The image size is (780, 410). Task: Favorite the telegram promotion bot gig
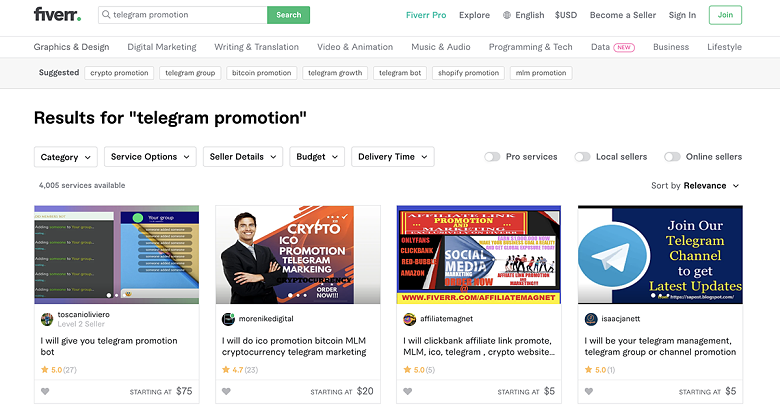(x=45, y=391)
